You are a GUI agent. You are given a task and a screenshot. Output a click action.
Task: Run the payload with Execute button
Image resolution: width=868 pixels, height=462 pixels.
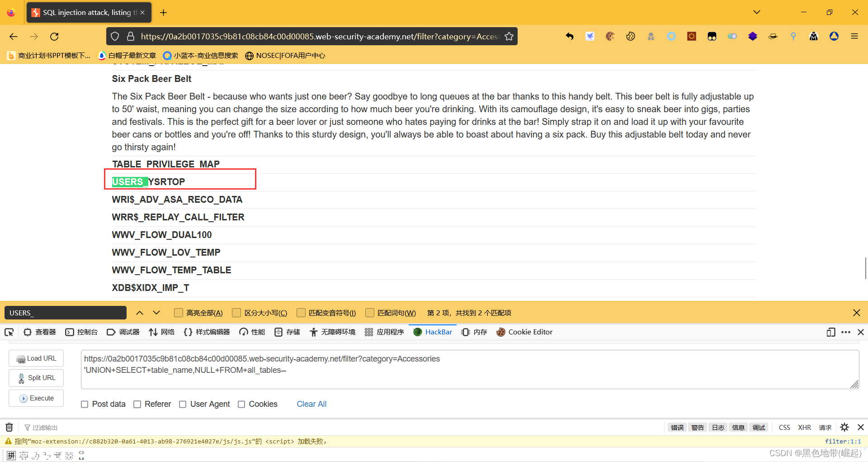click(36, 398)
